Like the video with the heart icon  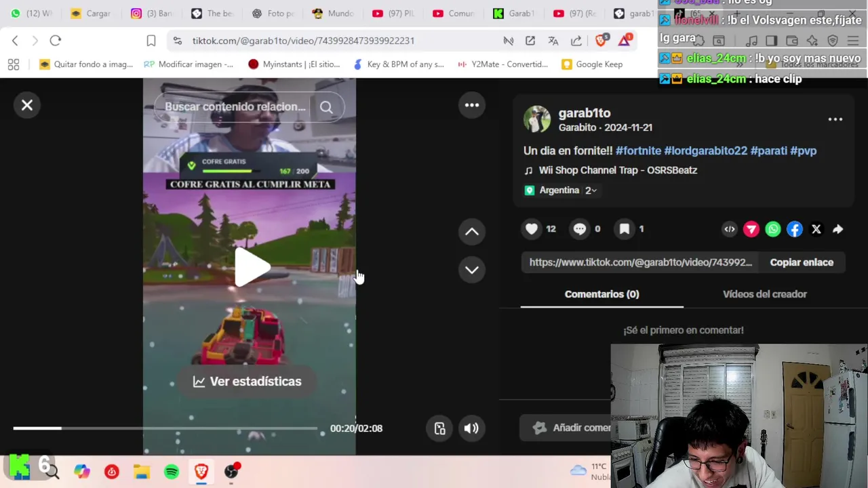click(532, 229)
